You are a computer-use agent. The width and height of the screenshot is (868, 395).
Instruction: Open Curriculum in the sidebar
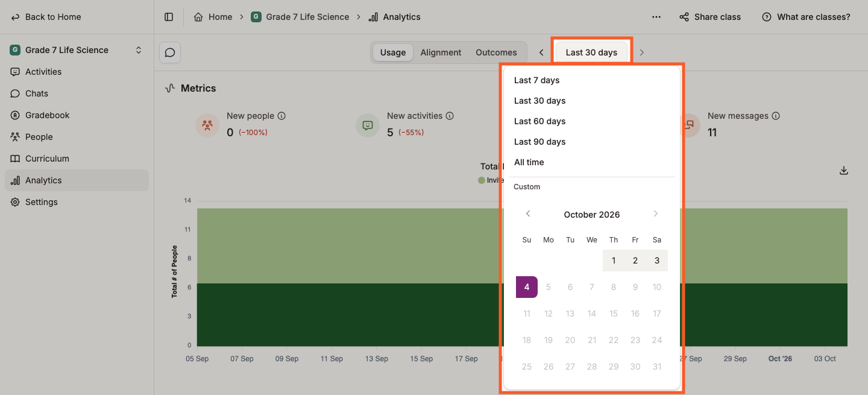[77, 159]
